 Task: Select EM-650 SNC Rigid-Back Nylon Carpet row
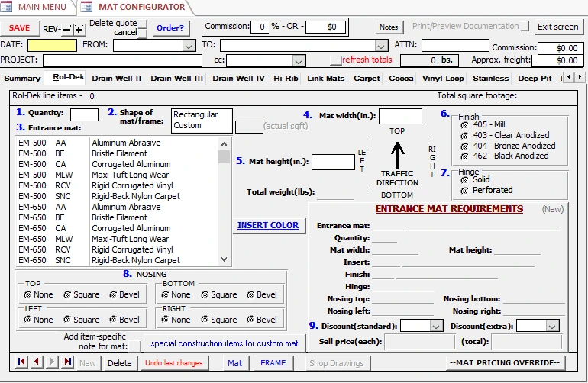[x=117, y=260]
